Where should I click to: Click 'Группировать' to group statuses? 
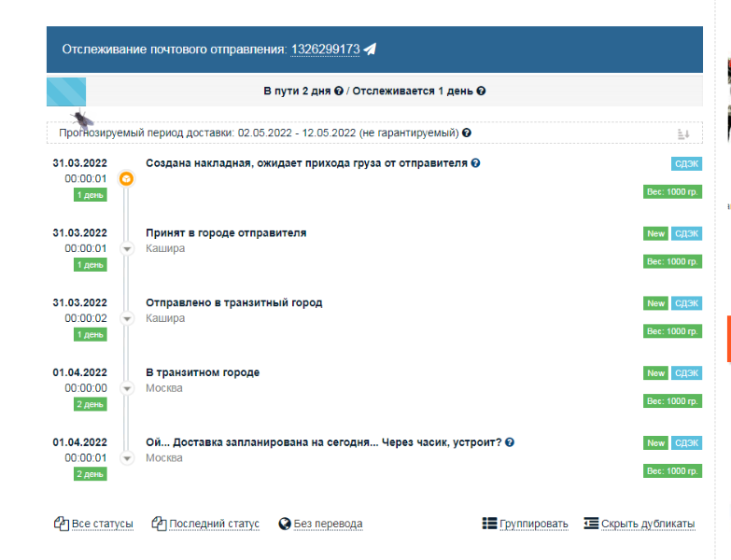tap(533, 524)
